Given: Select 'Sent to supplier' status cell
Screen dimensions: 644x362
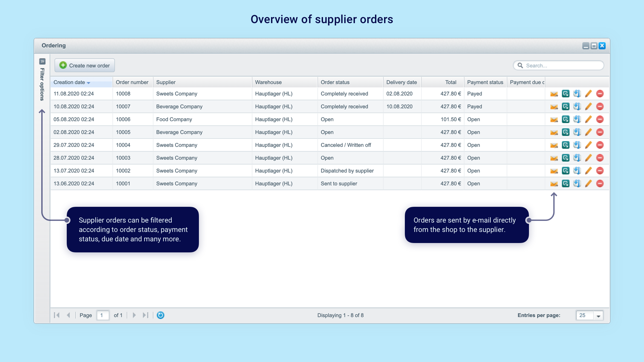Looking at the screenshot, I should [x=350, y=184].
